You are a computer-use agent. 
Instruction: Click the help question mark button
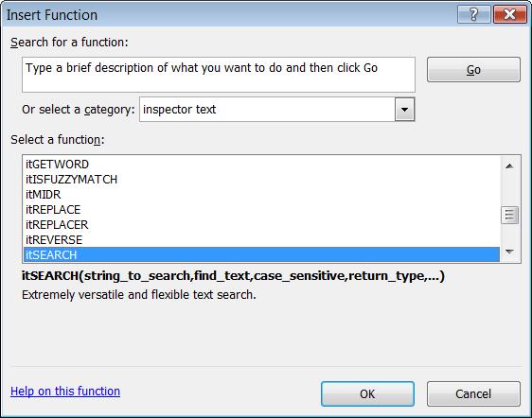click(x=473, y=14)
